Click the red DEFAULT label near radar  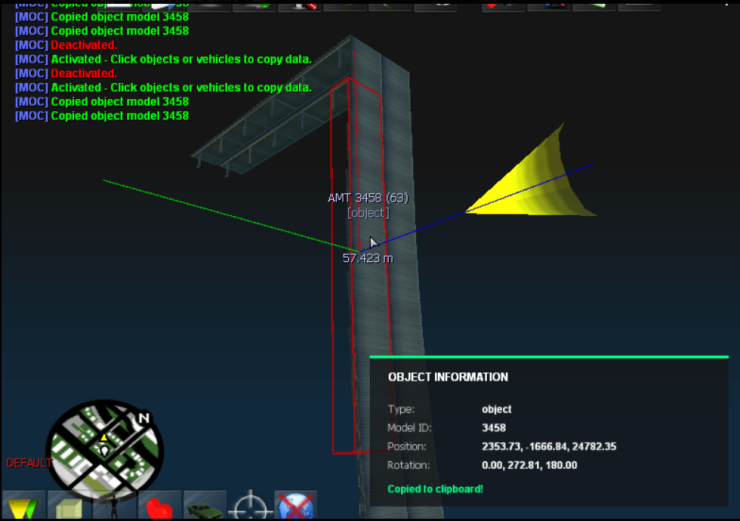coord(28,463)
